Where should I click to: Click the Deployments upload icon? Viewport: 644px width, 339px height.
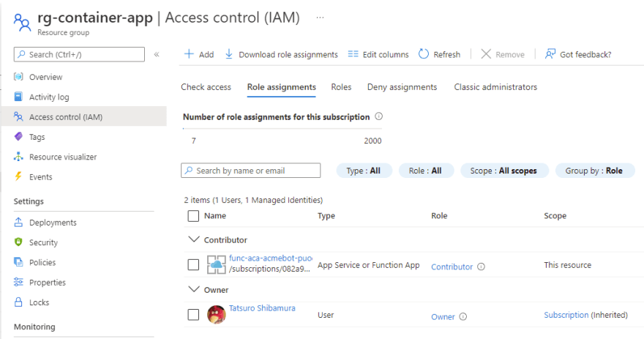[x=18, y=223]
